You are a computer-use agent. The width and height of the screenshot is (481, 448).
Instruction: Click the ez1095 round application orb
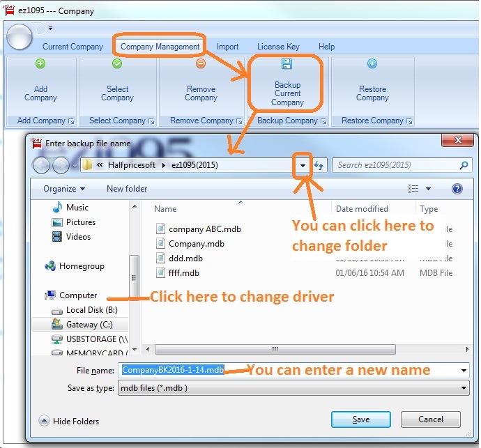pyautogui.click(x=19, y=37)
